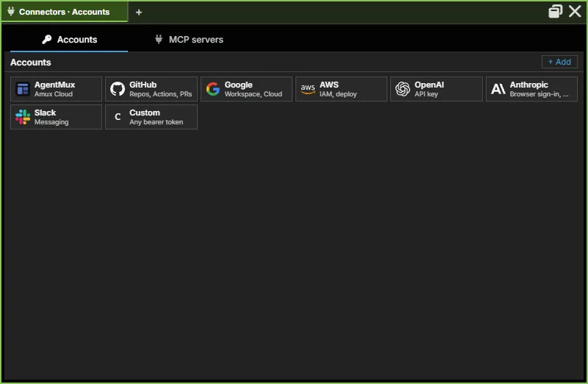
Task: Switch to the Accounts tab
Action: coord(69,40)
